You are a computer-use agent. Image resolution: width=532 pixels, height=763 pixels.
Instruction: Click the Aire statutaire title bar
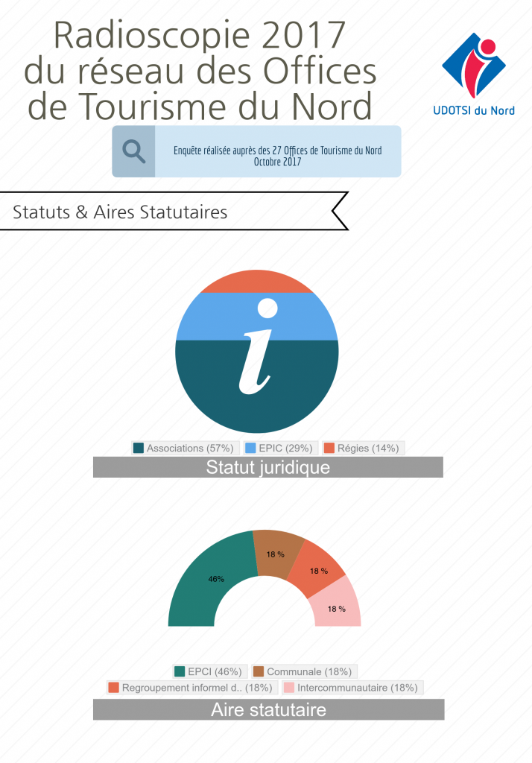[269, 709]
